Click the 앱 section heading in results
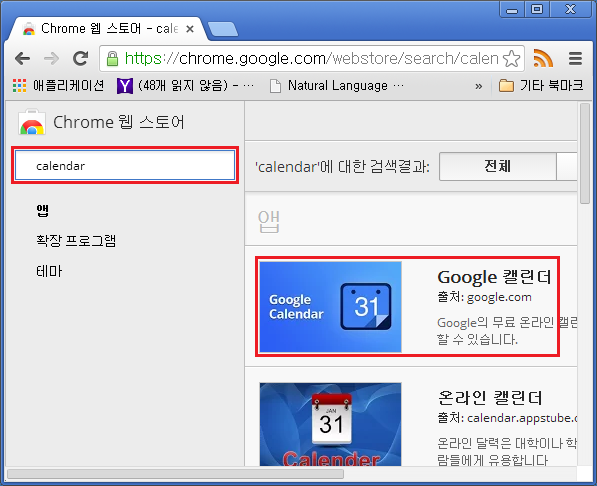597x486 pixels. [x=269, y=221]
